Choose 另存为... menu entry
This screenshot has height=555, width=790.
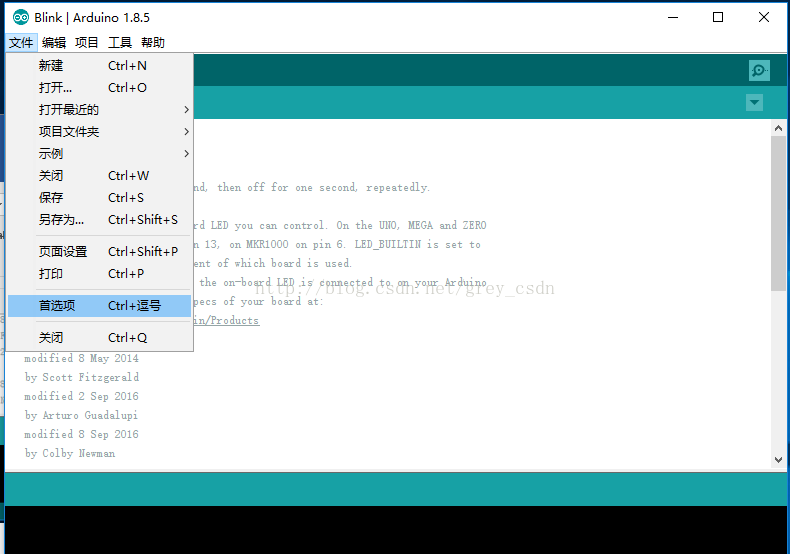[99, 220]
